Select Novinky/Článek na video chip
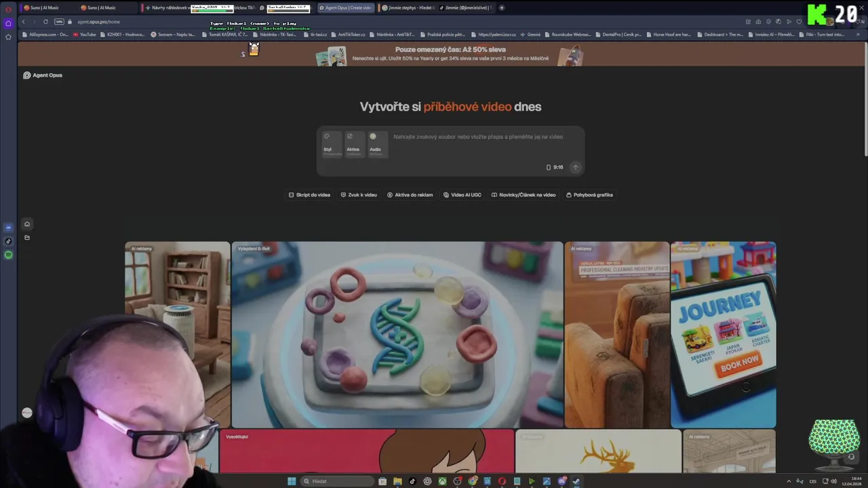Screen dimensions: 868x488 click(x=523, y=195)
